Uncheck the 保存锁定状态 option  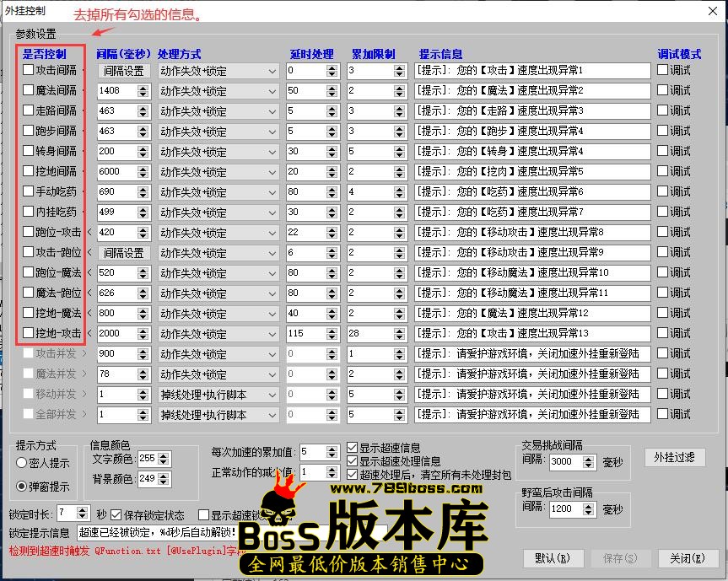tap(116, 514)
